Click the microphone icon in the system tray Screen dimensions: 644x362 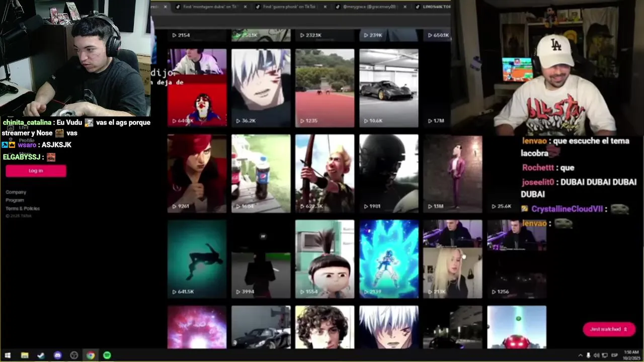[x=588, y=355]
